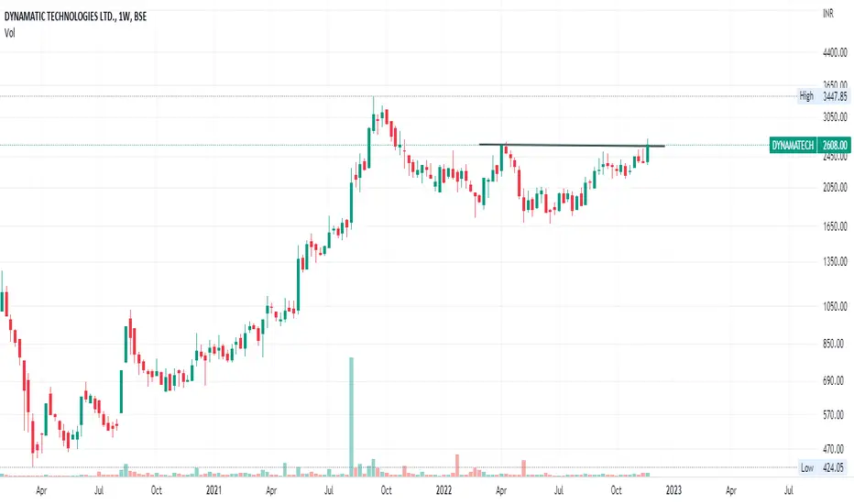Click the 1050.00 level on price scale
This screenshot has width=854, height=504.
pyautogui.click(x=835, y=306)
